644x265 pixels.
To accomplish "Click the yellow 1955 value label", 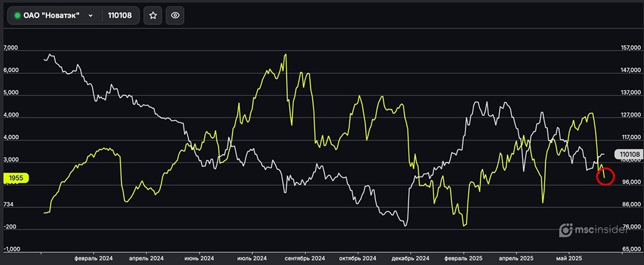I will coord(17,178).
